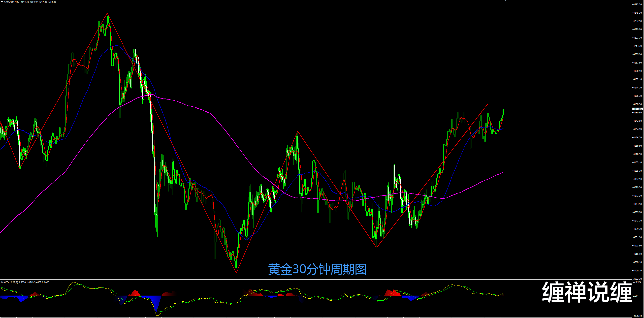
Task: Click the -33.8358 value on MACD scale
Action: click(637, 316)
